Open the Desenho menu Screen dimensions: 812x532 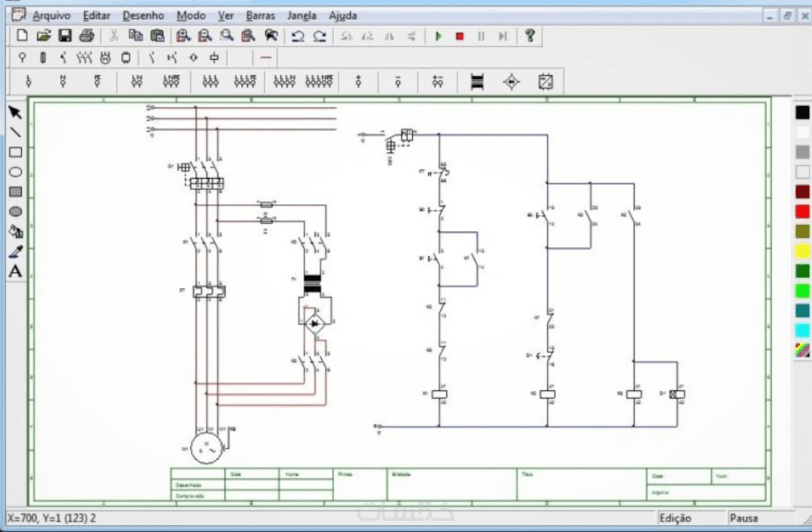point(143,16)
